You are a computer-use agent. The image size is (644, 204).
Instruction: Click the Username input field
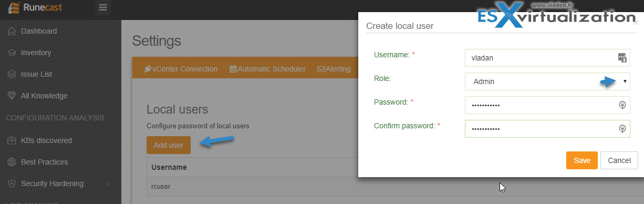coord(547,58)
